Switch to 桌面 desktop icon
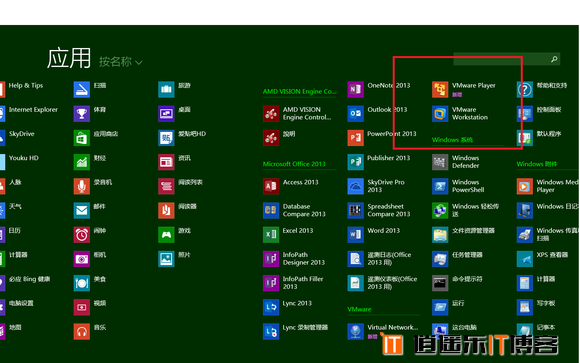Viewport: 580px width, 363px height. point(166,114)
